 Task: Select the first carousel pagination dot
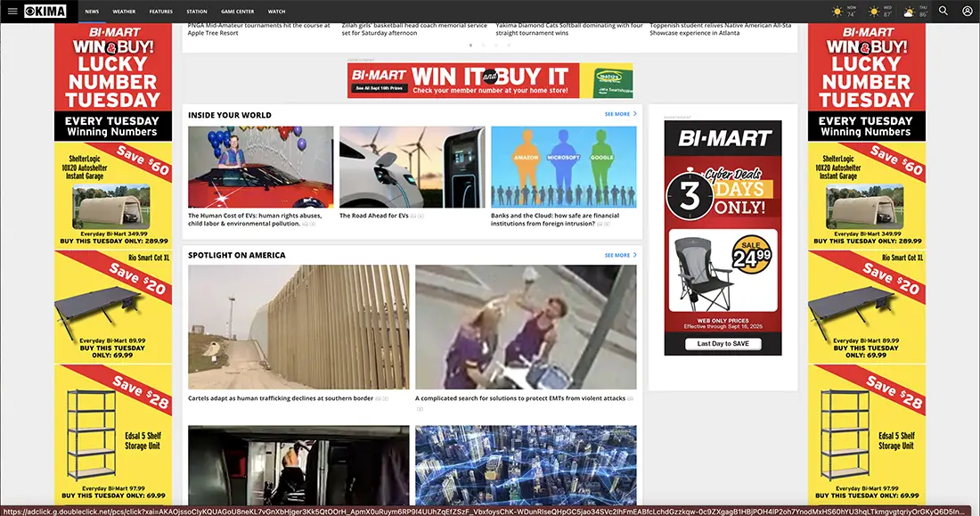point(470,45)
